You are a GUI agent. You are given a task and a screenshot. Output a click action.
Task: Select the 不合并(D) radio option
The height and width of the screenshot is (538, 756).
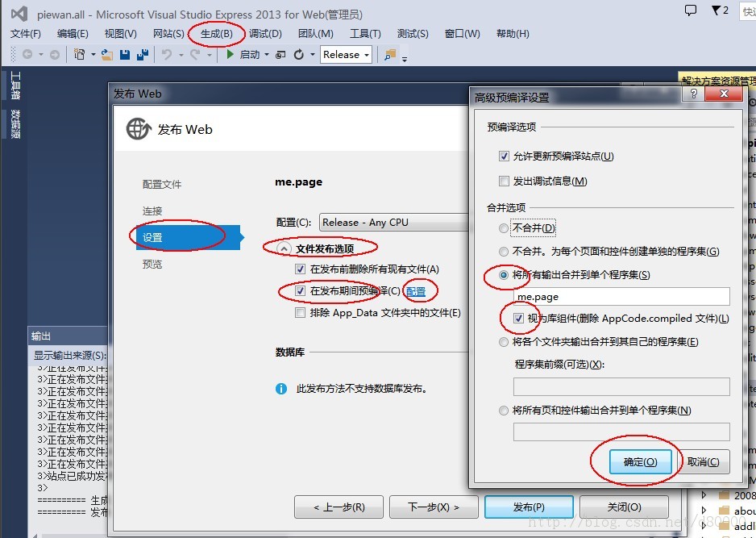[x=504, y=228]
